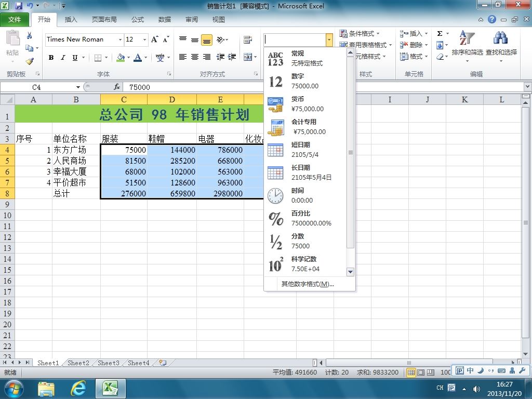
Task: Click the Cut scissors icon
Action: [x=30, y=35]
